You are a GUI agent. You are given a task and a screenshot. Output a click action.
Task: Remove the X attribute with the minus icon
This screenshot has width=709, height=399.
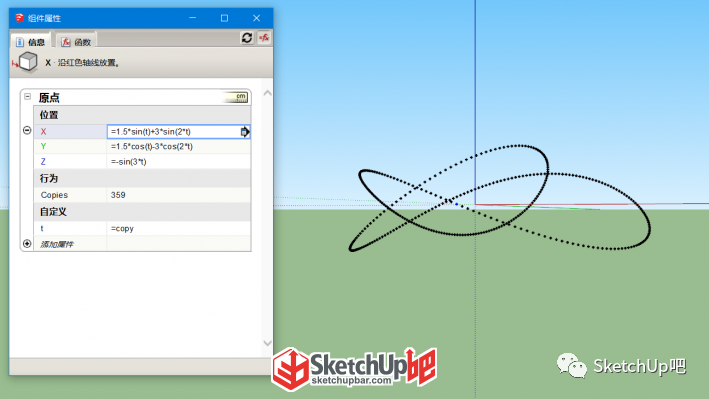[27, 130]
